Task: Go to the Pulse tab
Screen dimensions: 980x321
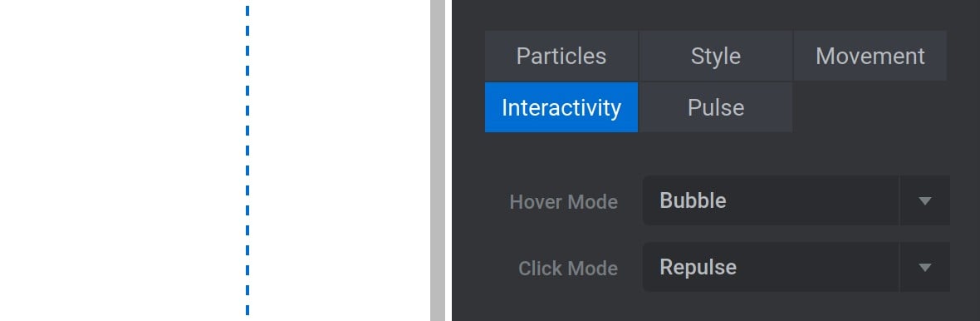Action: tap(716, 107)
